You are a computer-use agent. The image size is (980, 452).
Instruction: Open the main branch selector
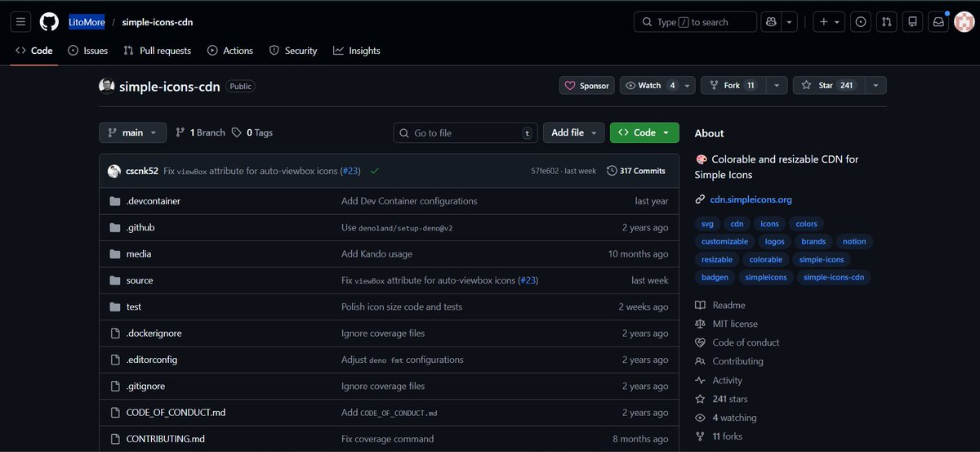pos(132,132)
